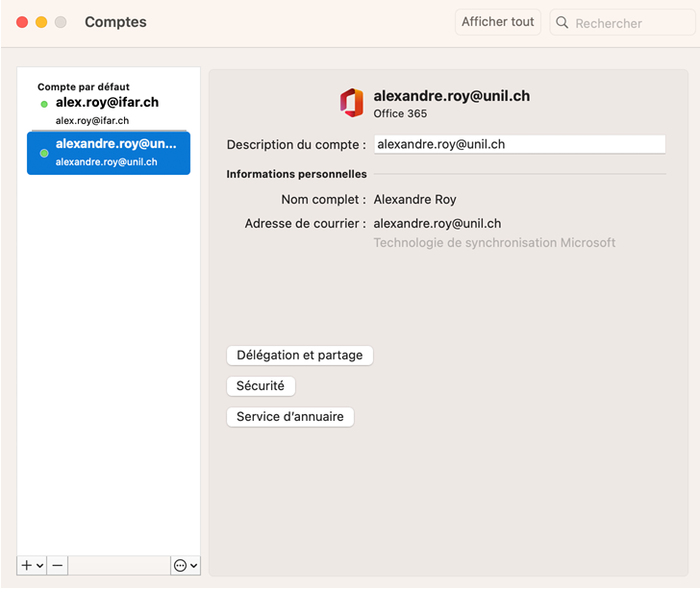
Task: Focus the Description du compte text field
Action: pyautogui.click(x=518, y=144)
